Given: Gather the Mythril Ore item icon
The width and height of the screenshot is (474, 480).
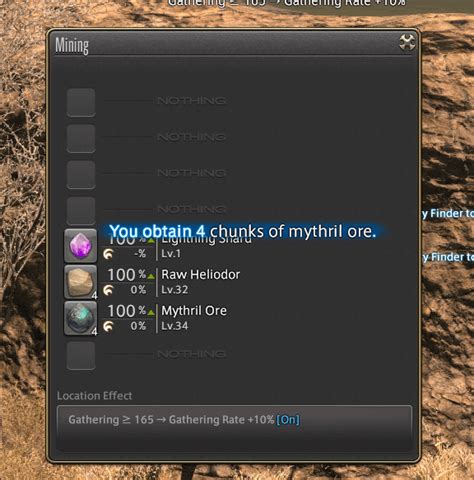Looking at the screenshot, I should [80, 318].
